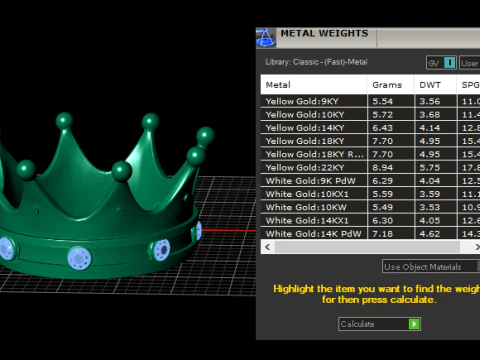Viewport: 480px width, 360px height.
Task: Sort by the Grams column header
Action: (x=391, y=85)
